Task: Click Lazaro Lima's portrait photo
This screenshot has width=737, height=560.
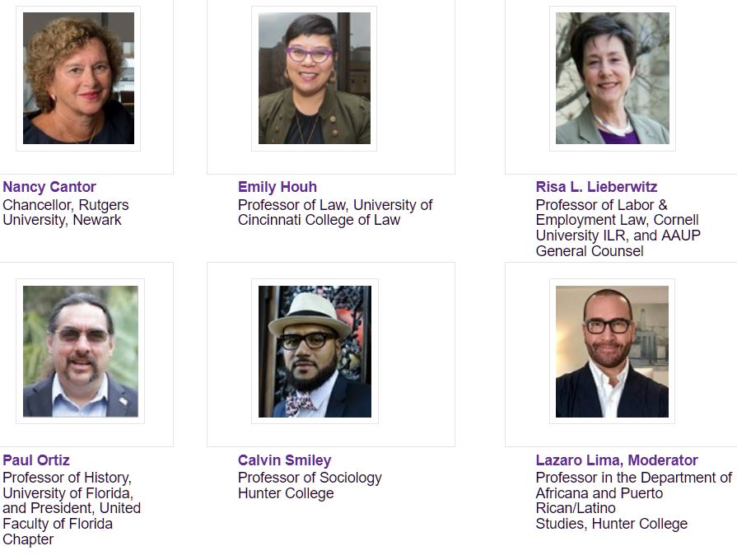Action: [x=612, y=351]
